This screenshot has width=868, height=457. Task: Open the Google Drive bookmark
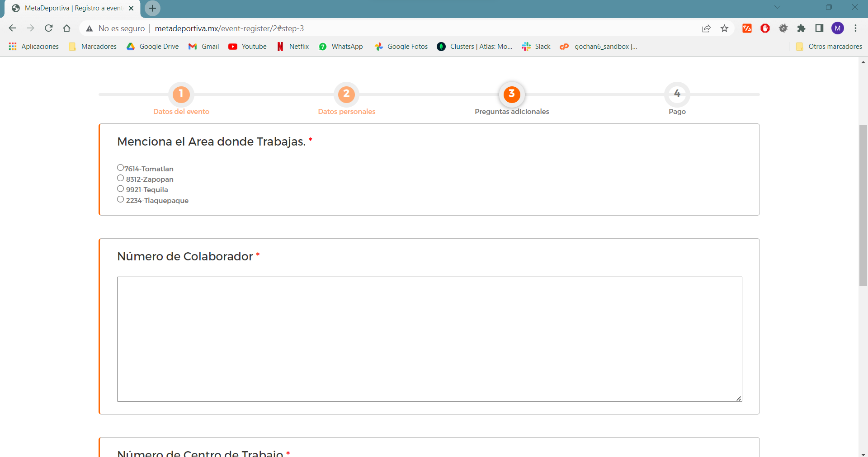[153, 47]
